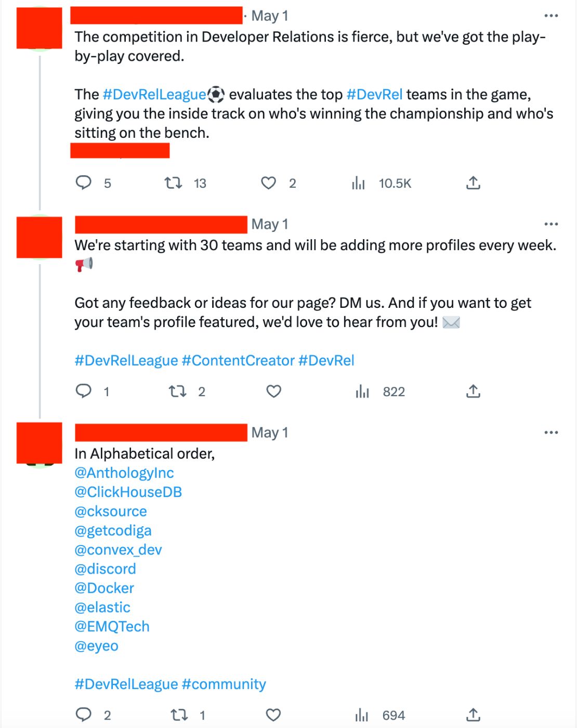This screenshot has width=577, height=728.
Task: Share the tweet with 822 views
Action: 473,391
